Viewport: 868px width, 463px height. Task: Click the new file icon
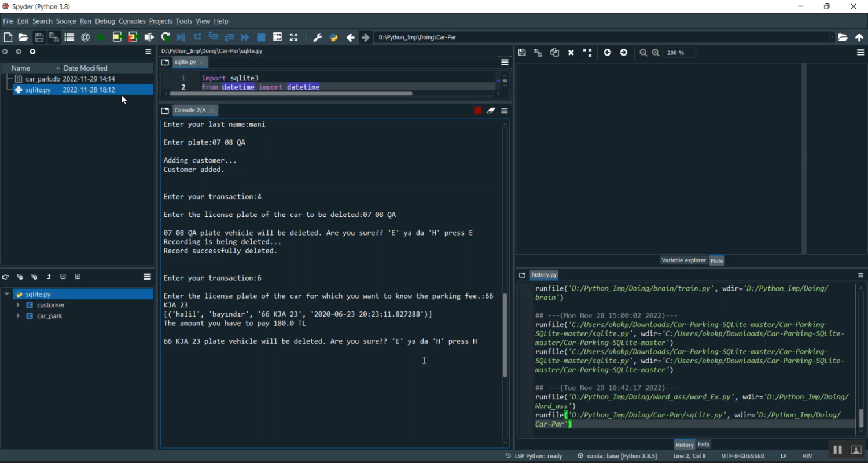tap(8, 37)
